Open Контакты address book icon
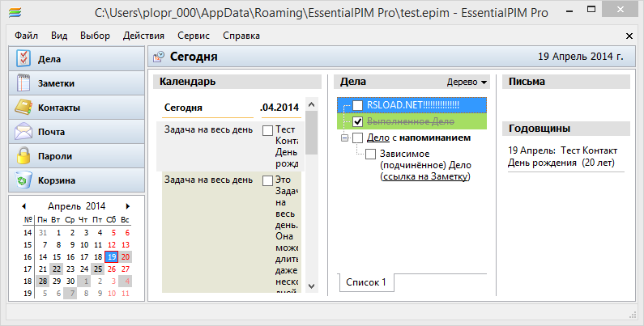The height and width of the screenshot is (326, 644). pyautogui.click(x=23, y=108)
